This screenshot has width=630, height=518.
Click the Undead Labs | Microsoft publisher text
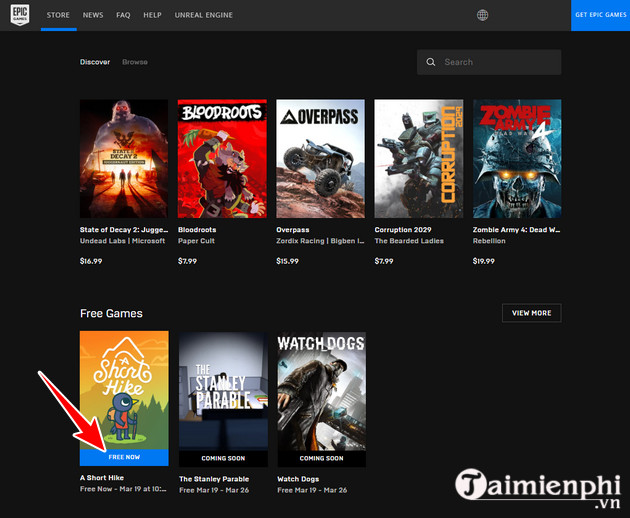[122, 241]
